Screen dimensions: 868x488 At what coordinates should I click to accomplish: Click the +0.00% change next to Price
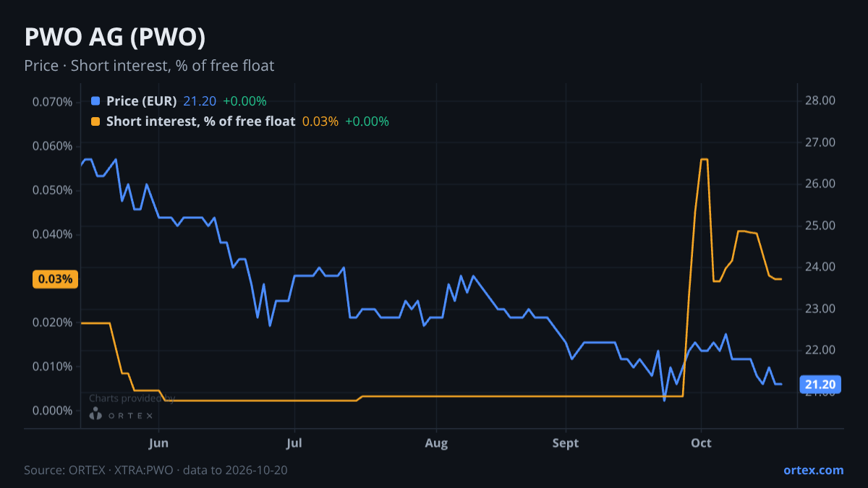(x=244, y=101)
